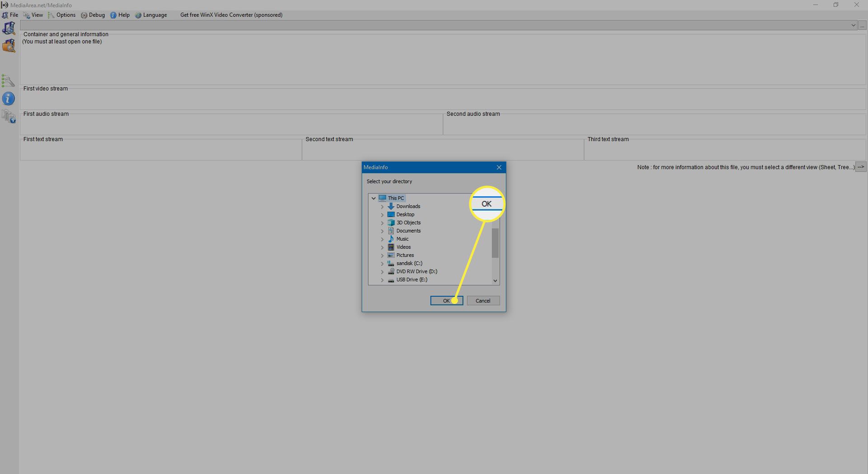
Task: Select DVD RW Drive (D:)
Action: click(417, 271)
